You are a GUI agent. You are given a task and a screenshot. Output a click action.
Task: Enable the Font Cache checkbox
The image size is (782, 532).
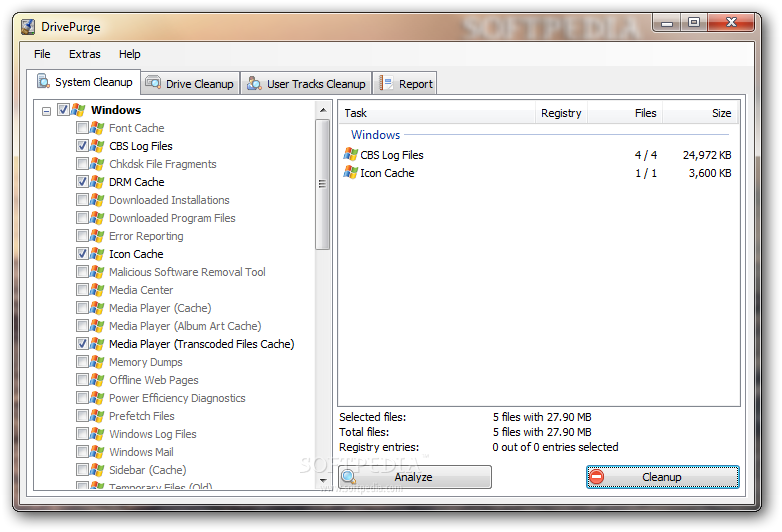tap(82, 128)
